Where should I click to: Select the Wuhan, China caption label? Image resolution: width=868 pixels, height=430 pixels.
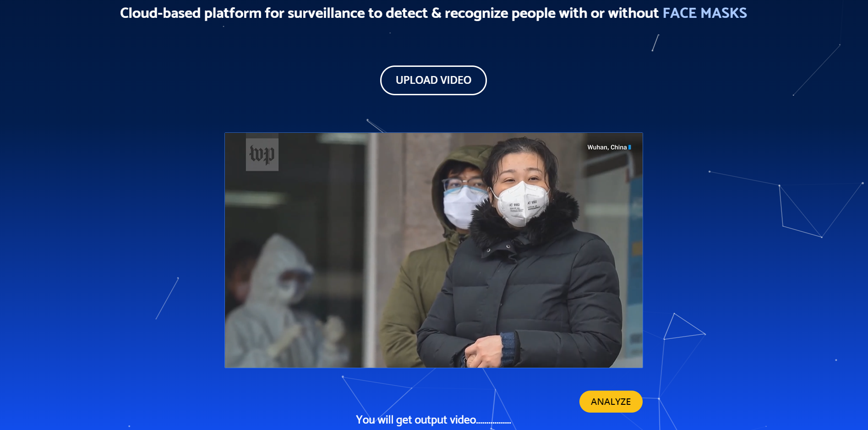coord(607,147)
